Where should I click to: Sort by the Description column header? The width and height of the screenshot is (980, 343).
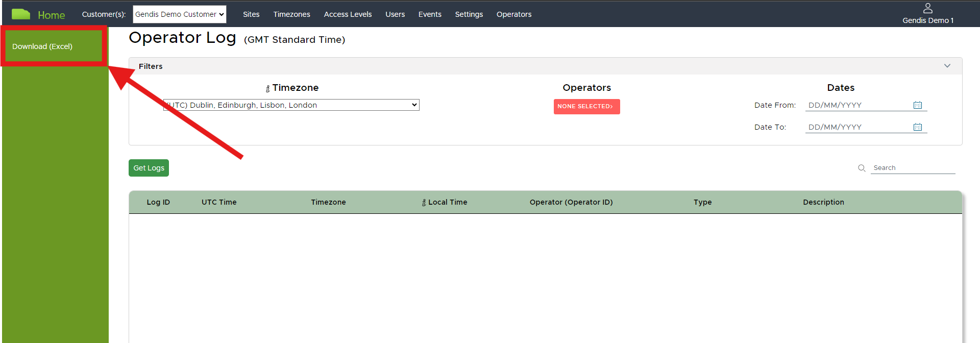823,202
